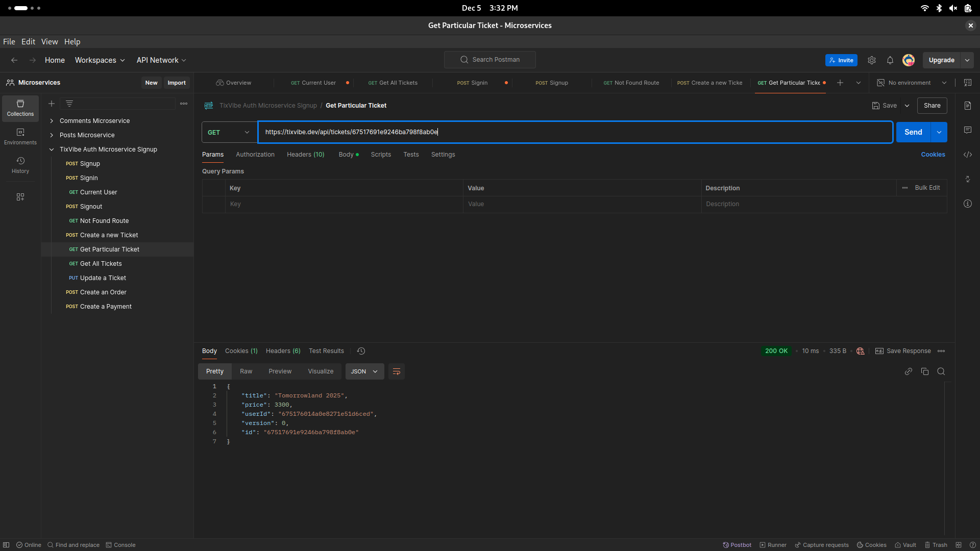Open the Cookies link

(933, 155)
